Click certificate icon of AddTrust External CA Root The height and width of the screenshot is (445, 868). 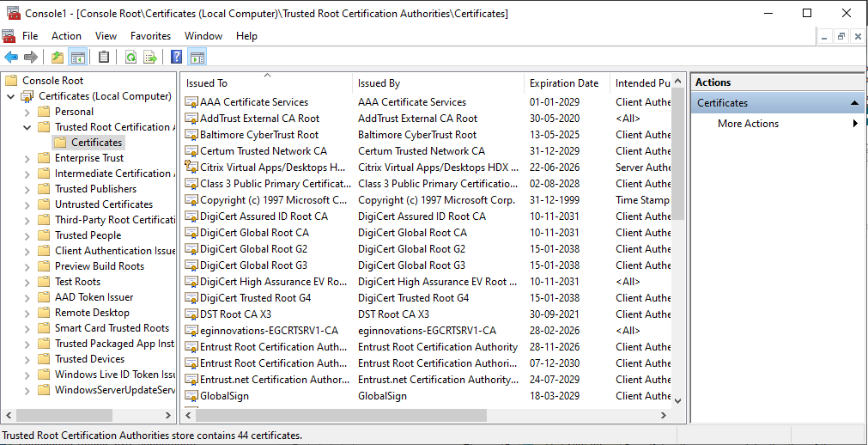pos(191,118)
